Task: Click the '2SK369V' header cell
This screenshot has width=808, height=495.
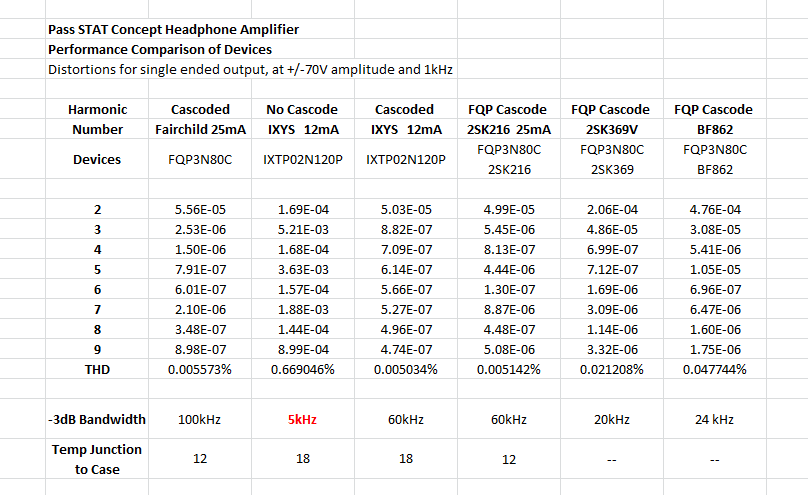Action: 612,129
